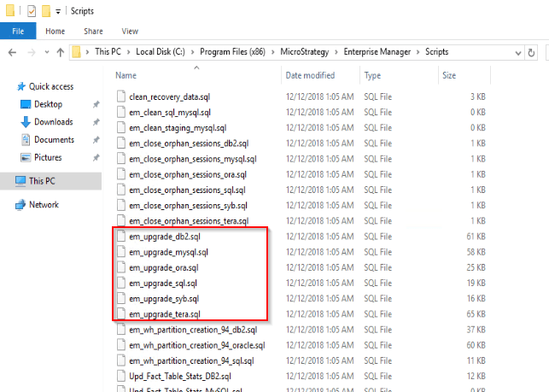Expand chevron after This PC breadcrumb
The width and height of the screenshot is (549, 392).
point(128,52)
